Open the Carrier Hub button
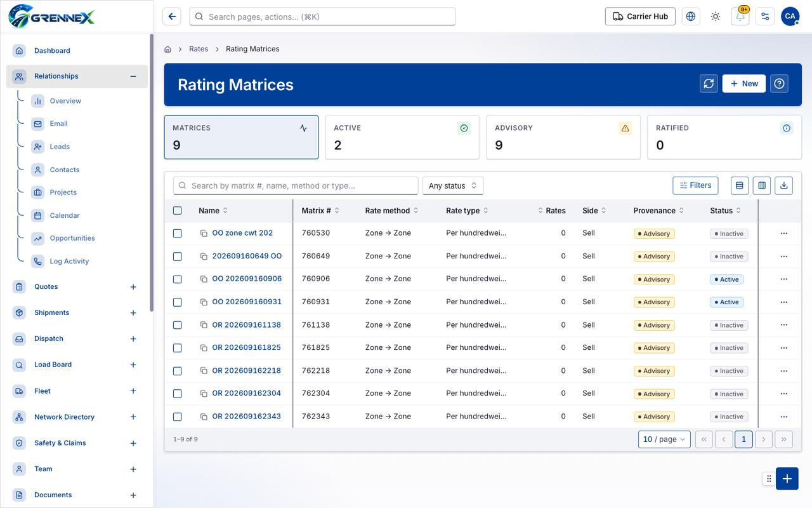 point(640,17)
